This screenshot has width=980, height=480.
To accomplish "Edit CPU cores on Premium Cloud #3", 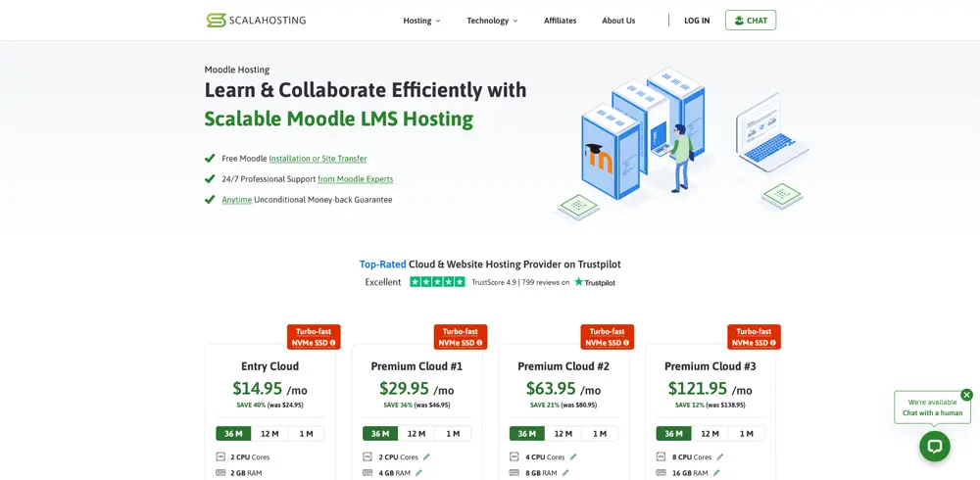I will [x=720, y=456].
